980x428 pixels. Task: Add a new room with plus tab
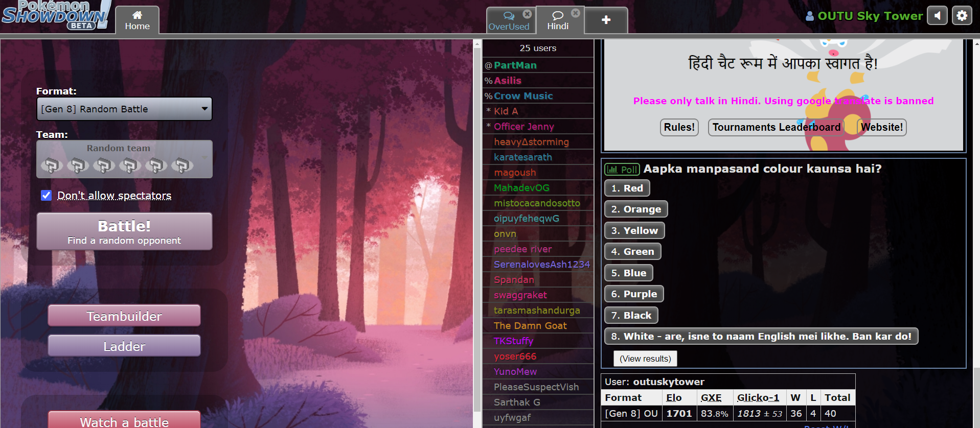pyautogui.click(x=606, y=20)
